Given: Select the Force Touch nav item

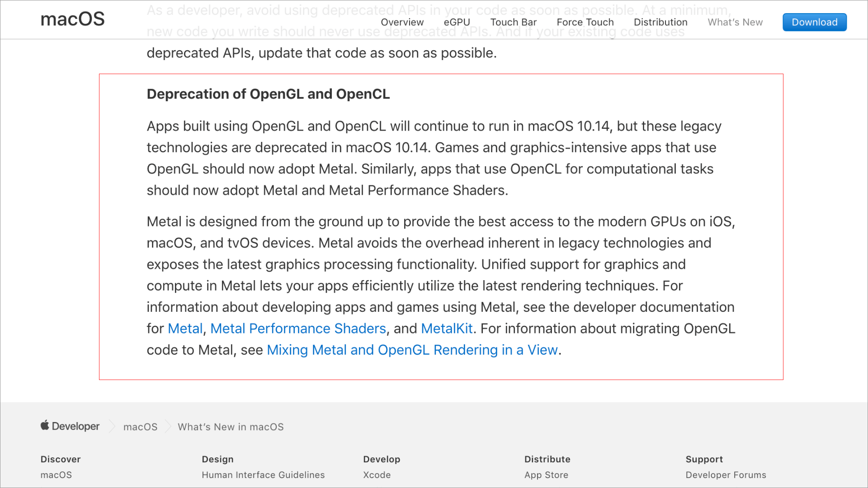Looking at the screenshot, I should [585, 22].
